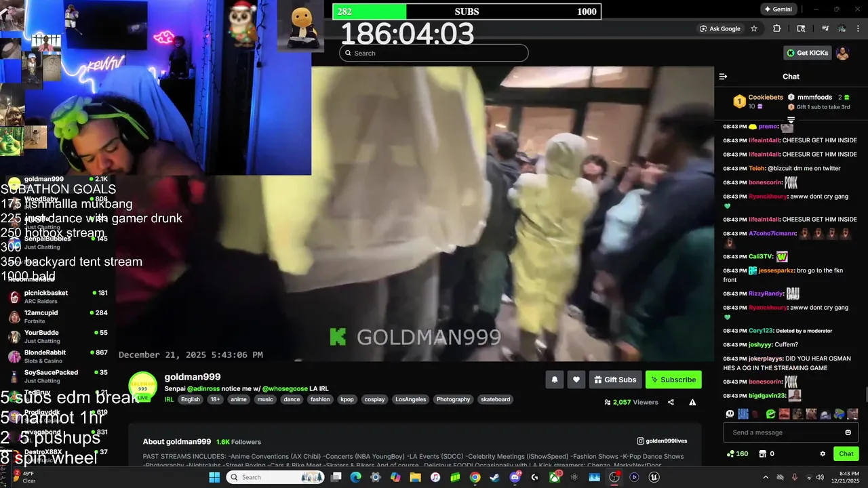Open the Kick user account avatar menu
Image resolution: width=868 pixels, height=488 pixels.
point(843,53)
